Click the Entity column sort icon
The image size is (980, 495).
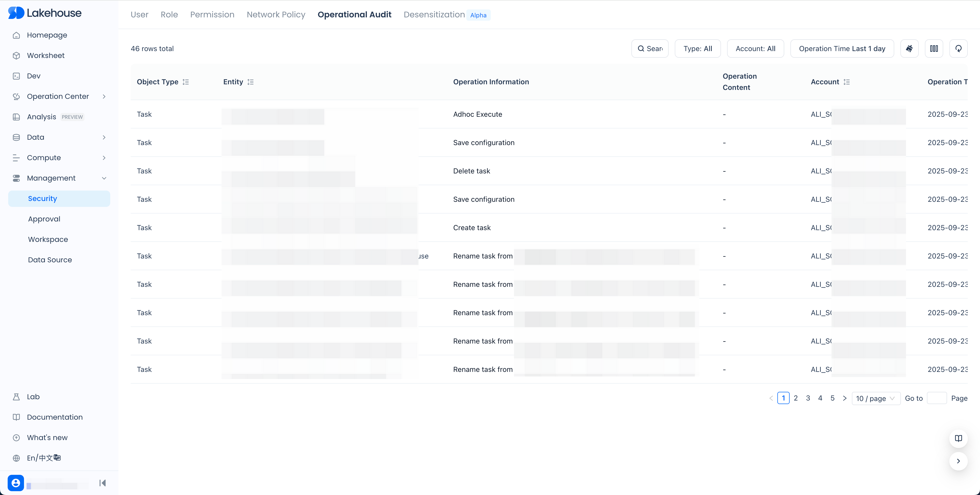250,82
